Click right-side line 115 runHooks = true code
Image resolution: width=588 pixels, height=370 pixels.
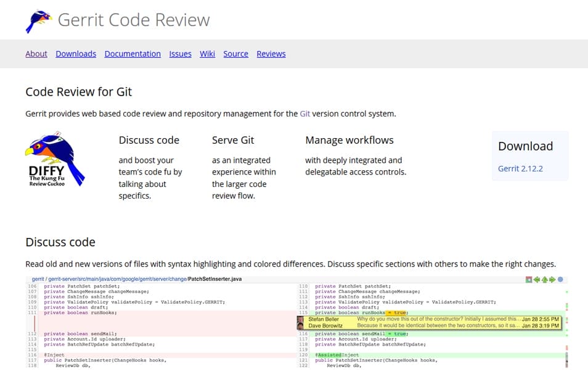[362, 313]
